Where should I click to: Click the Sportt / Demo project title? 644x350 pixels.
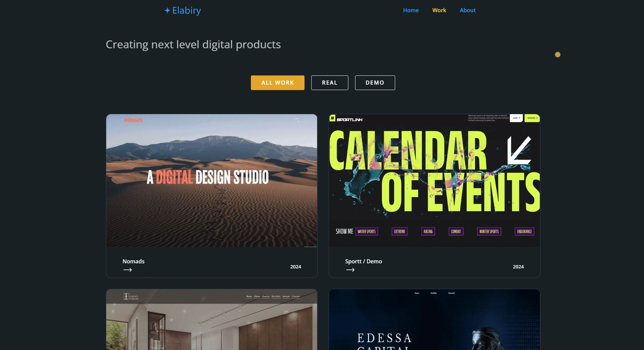[x=364, y=261]
